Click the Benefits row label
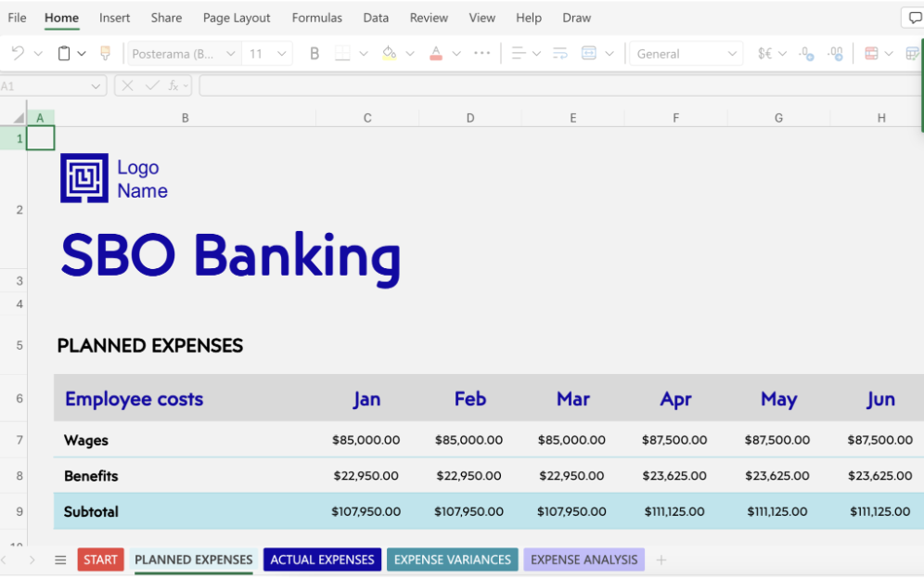This screenshot has height=579, width=924. 91,476
